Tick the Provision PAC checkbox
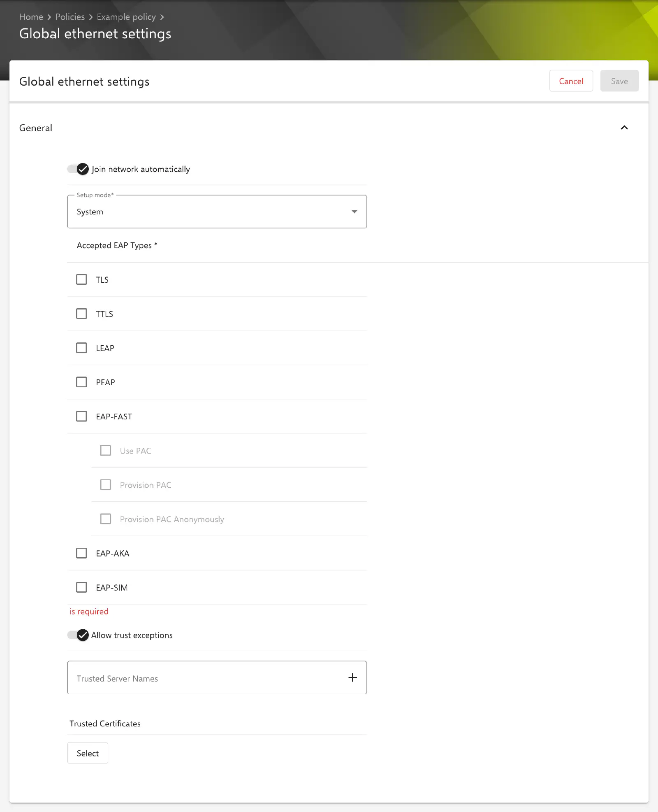The image size is (658, 812). pyautogui.click(x=106, y=484)
